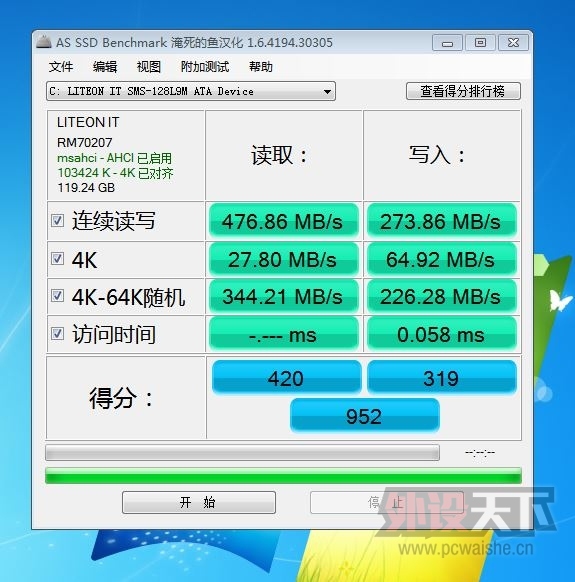
Task: Click the 写入 column header
Action: 437,154
